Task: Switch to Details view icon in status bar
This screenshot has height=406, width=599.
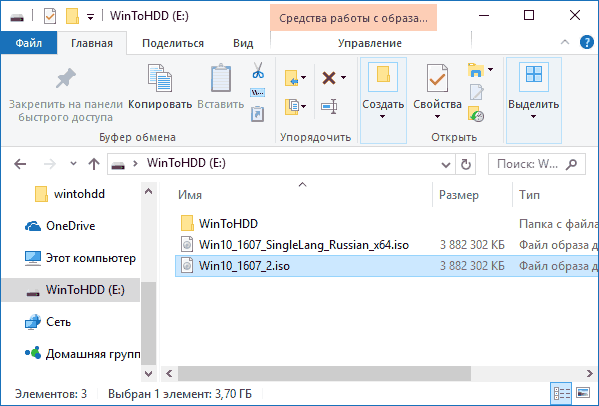Action: 562,393
